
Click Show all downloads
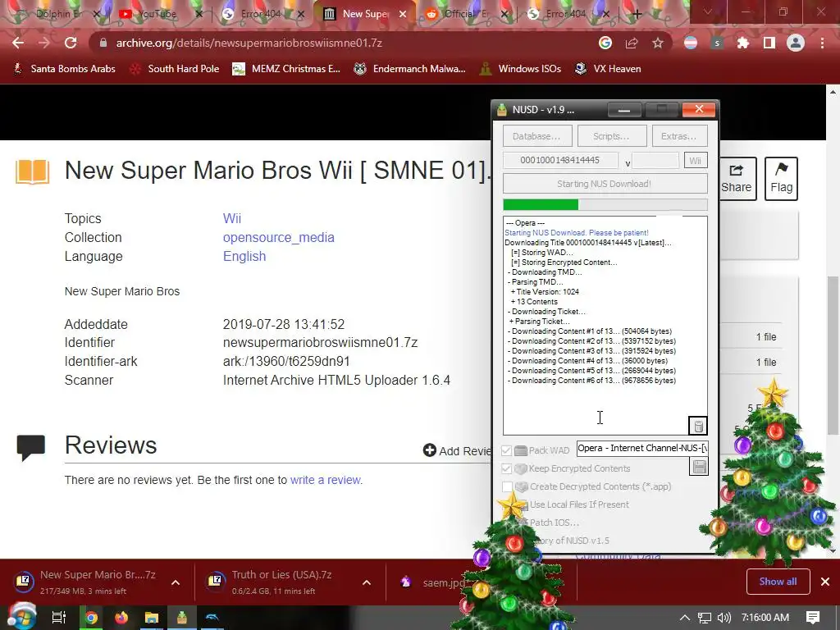tap(778, 582)
